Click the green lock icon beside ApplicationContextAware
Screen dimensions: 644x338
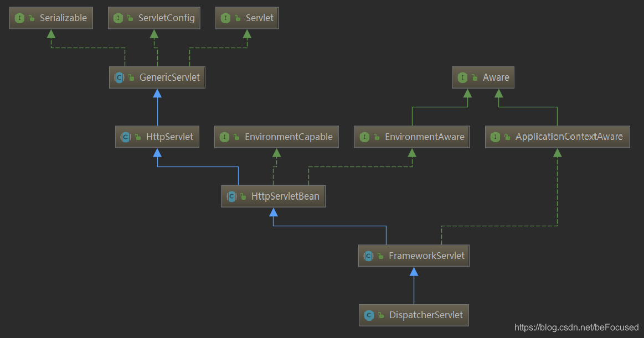pos(507,137)
